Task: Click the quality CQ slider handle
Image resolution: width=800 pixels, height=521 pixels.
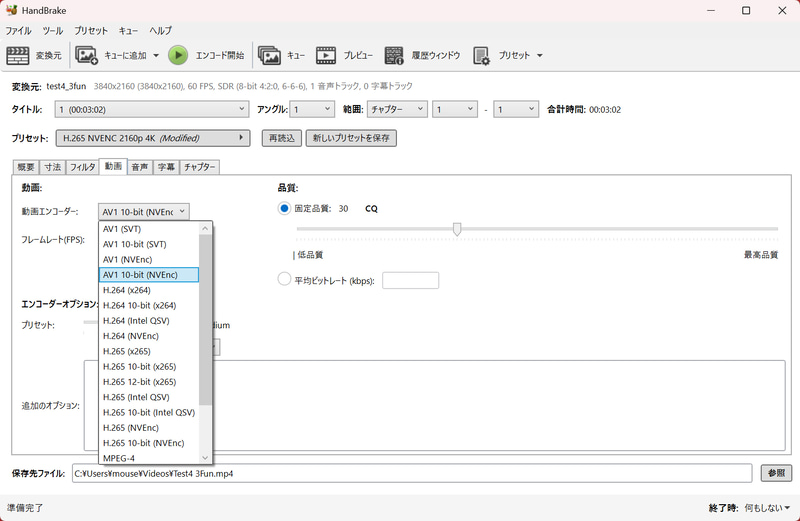Action: pyautogui.click(x=457, y=229)
